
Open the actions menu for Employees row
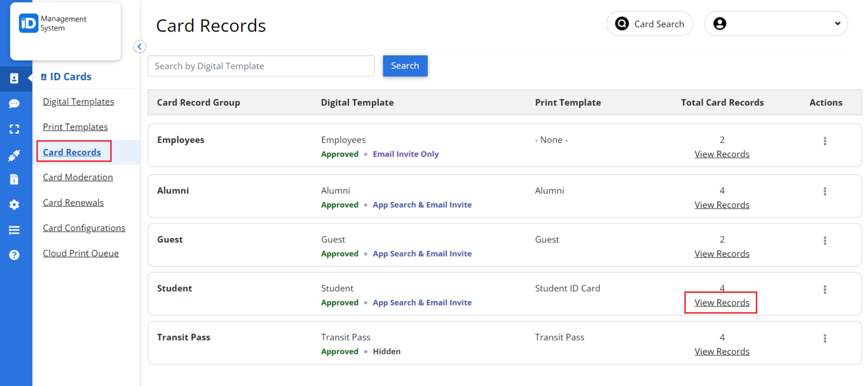click(825, 140)
